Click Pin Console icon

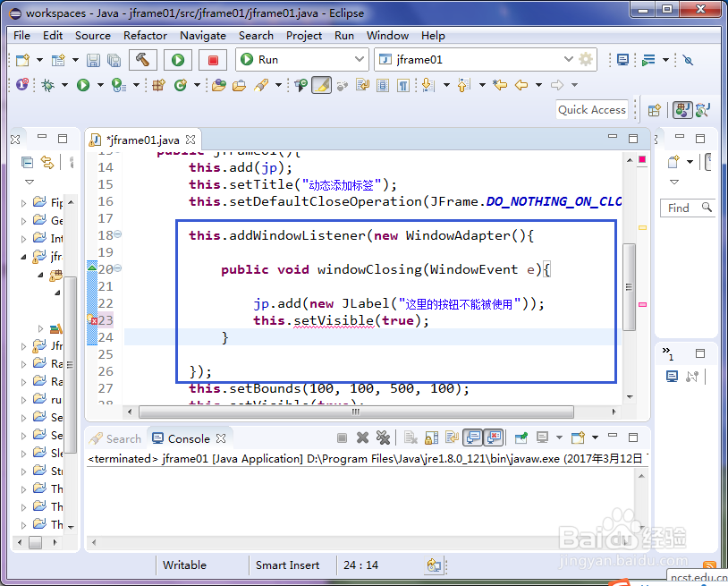(x=521, y=437)
